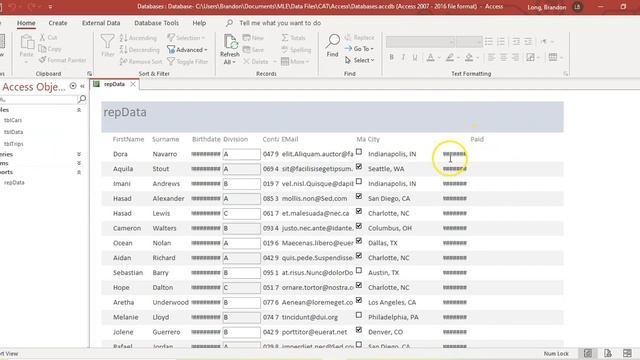Viewport: 640px width, 360px height.
Task: Click the Division field for Dora Navarro
Action: coord(241,154)
